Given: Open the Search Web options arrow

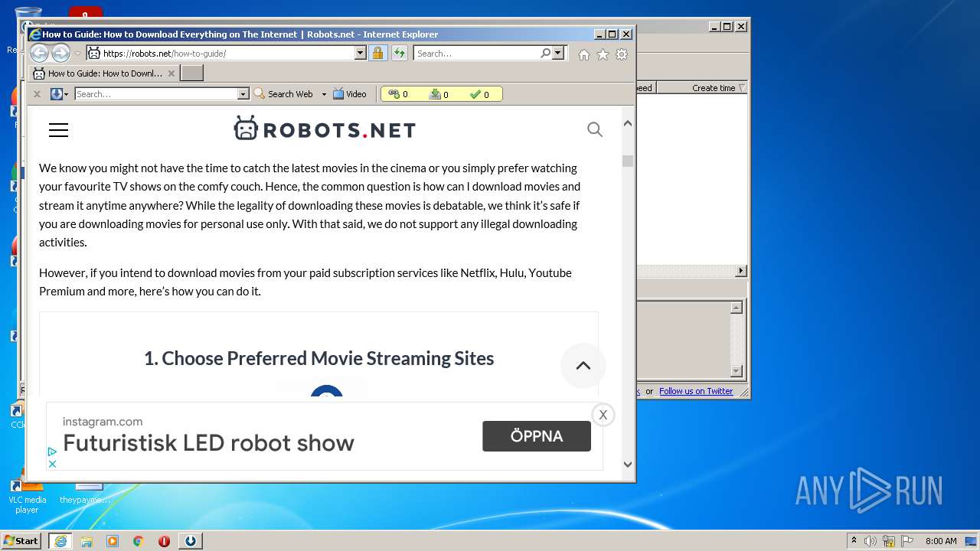Looking at the screenshot, I should (x=324, y=94).
